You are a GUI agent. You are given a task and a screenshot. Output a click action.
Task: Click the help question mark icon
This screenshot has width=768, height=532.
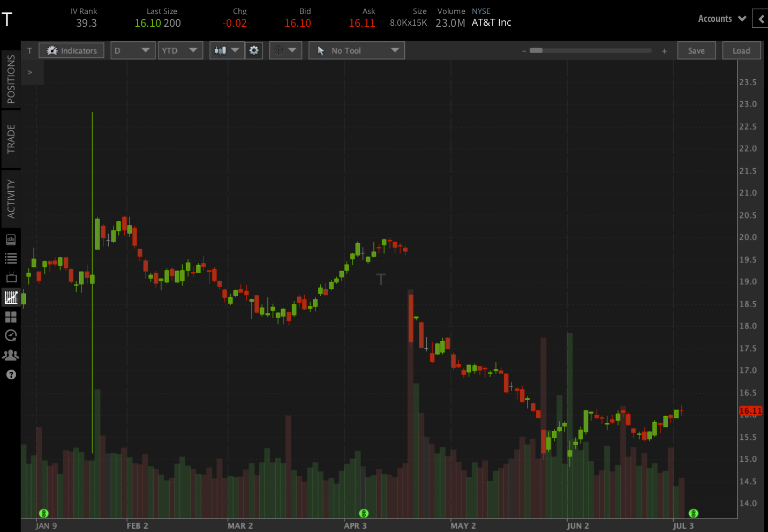coord(11,374)
